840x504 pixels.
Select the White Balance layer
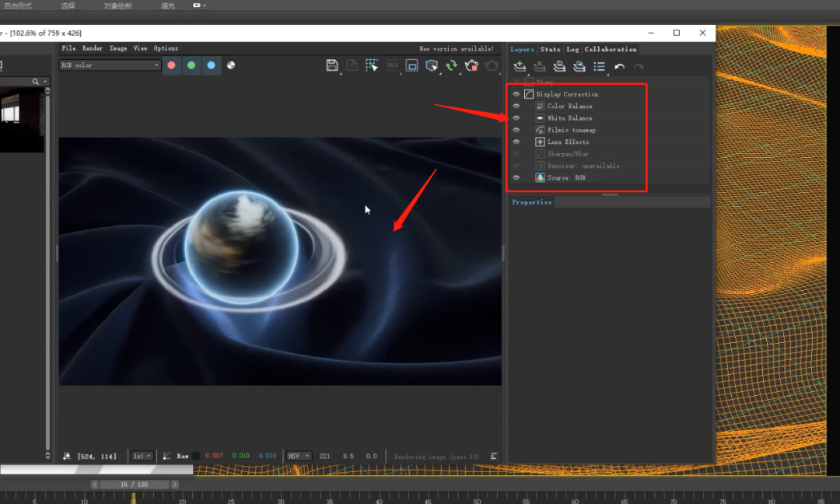[569, 118]
